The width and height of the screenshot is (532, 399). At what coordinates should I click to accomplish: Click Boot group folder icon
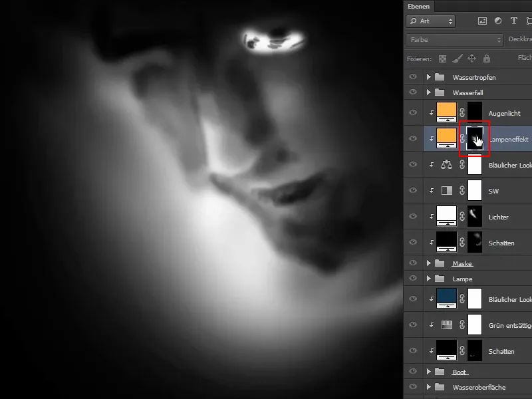(440, 372)
